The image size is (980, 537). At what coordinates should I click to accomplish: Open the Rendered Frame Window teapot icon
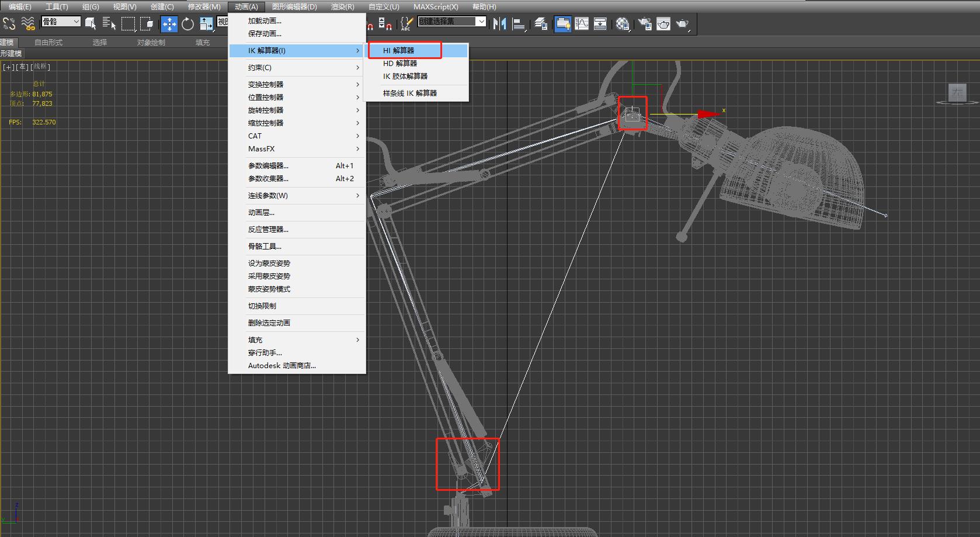(663, 23)
